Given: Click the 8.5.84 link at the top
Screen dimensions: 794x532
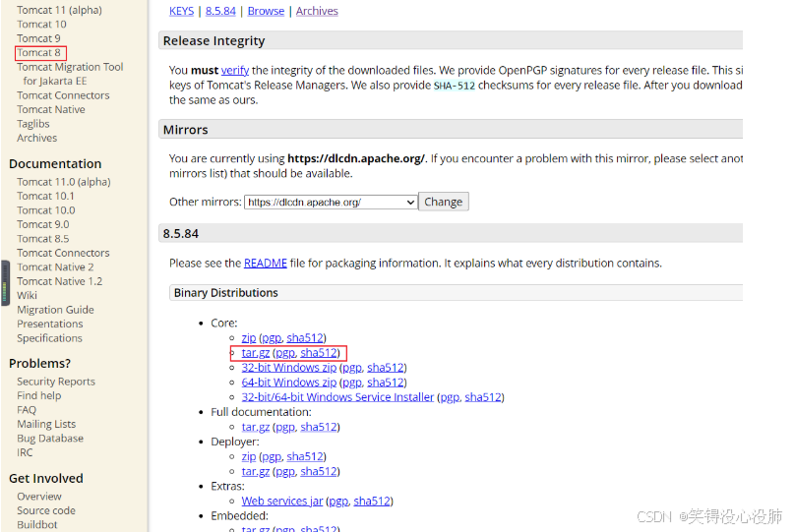Looking at the screenshot, I should (x=220, y=11).
